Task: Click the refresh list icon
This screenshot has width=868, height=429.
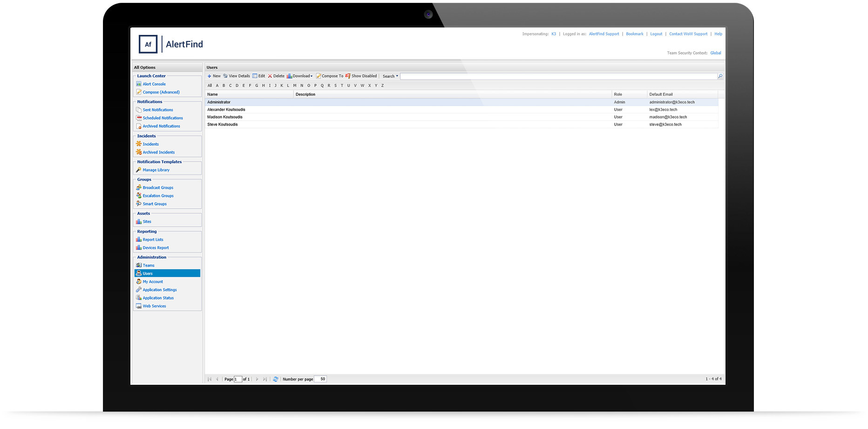Action: pyautogui.click(x=276, y=379)
